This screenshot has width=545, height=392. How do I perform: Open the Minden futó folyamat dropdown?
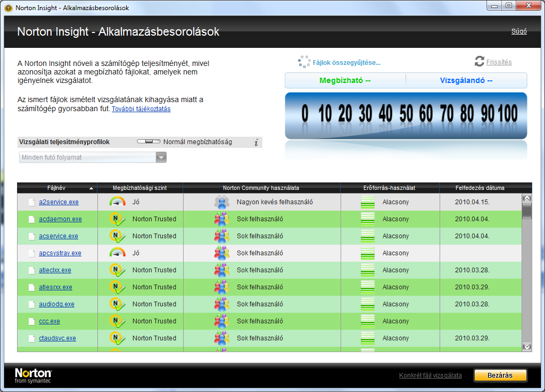point(93,157)
